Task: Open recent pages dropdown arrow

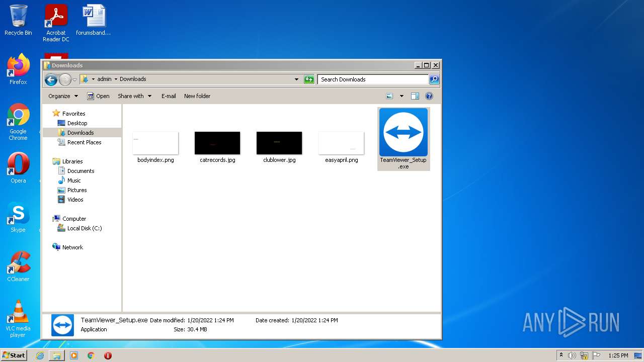Action: tap(74, 79)
